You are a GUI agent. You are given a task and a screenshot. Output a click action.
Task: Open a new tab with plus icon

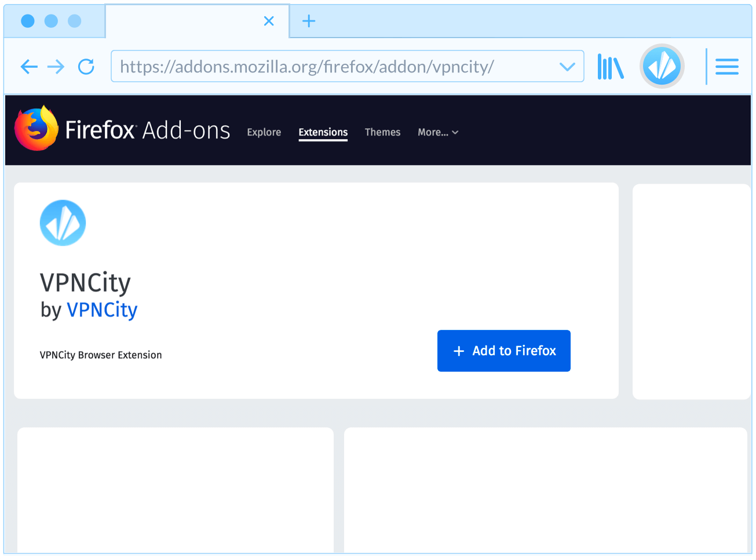pyautogui.click(x=309, y=21)
